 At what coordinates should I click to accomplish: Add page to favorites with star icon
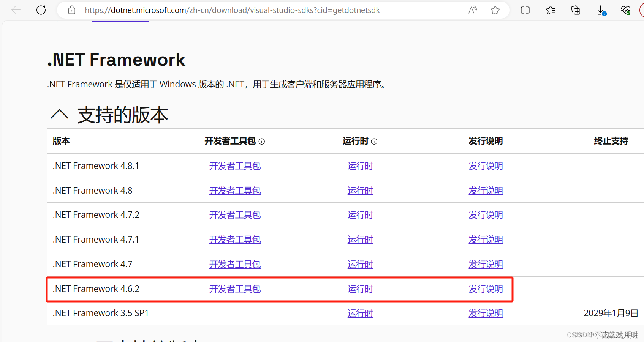coord(495,10)
